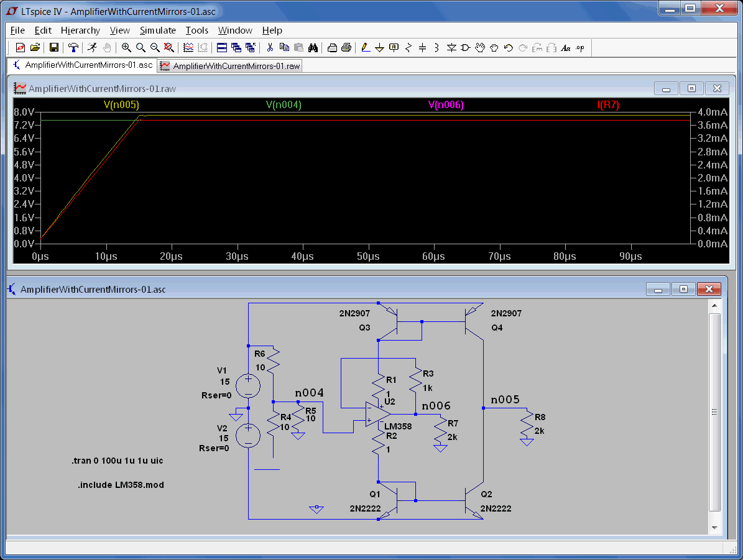Save the schematic using the floppy icon
Image resolution: width=743 pixels, height=560 pixels.
[x=53, y=48]
